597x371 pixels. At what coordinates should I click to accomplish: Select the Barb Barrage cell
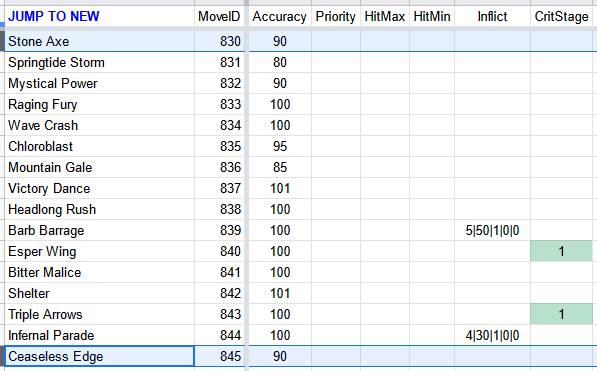[99, 230]
